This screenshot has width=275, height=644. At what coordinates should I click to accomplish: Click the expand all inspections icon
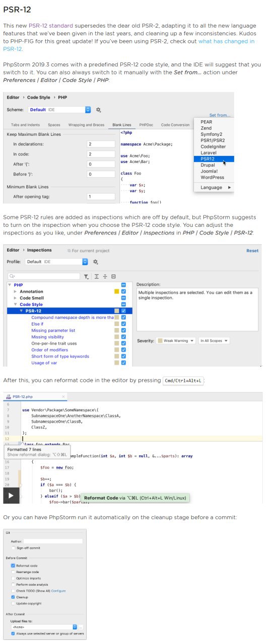click(96, 276)
